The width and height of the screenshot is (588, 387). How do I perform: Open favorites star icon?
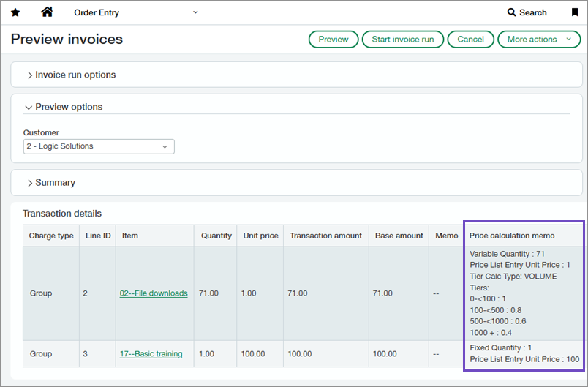pos(15,12)
